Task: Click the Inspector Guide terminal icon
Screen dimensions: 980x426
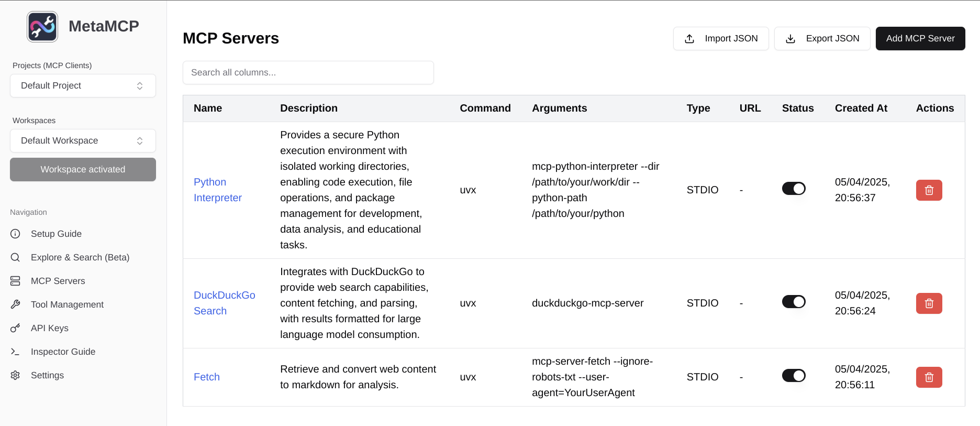Action: click(x=15, y=352)
